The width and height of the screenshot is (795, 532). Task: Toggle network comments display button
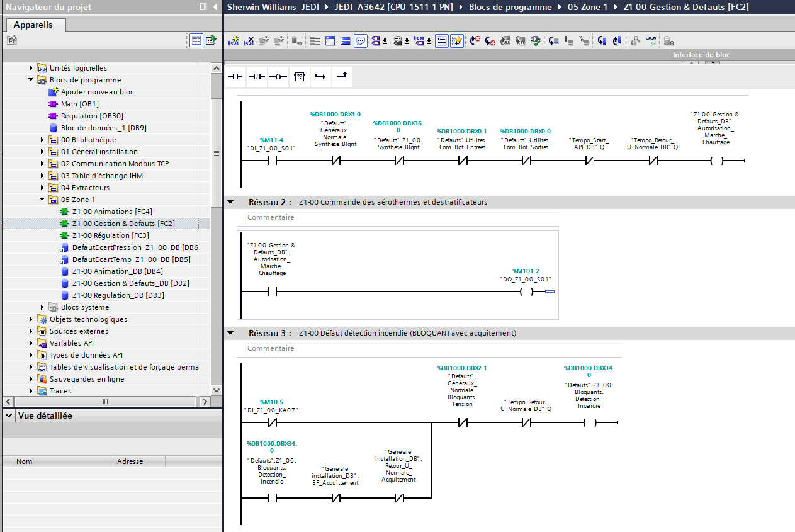point(361,41)
